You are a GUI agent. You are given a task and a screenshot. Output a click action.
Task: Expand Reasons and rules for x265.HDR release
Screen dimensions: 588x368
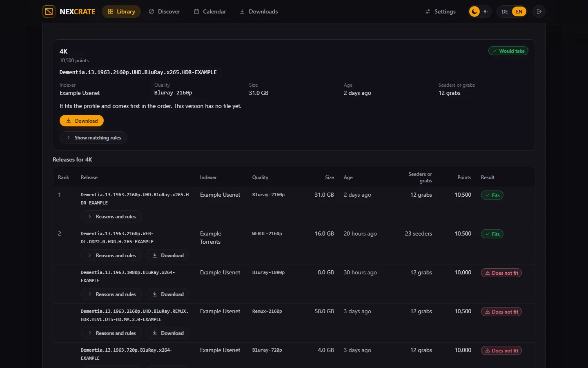pyautogui.click(x=111, y=217)
